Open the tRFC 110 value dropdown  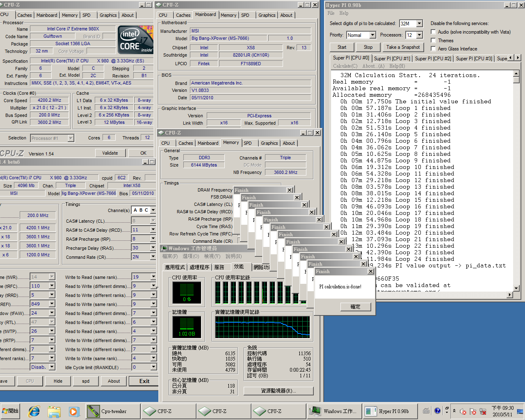[52, 286]
